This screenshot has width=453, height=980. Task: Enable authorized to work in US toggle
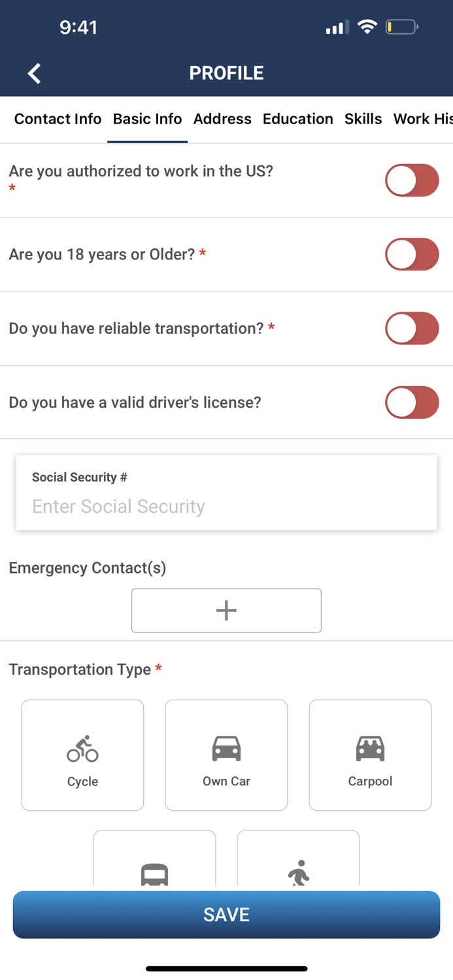[x=412, y=180]
